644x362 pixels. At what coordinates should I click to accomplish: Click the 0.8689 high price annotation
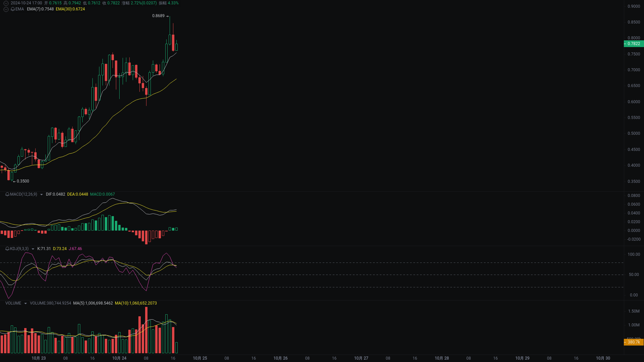[x=158, y=16]
